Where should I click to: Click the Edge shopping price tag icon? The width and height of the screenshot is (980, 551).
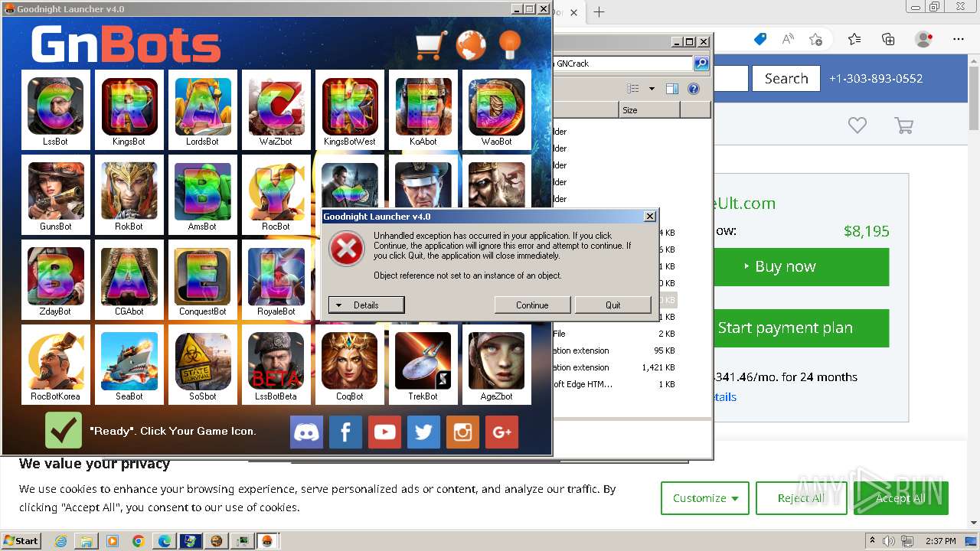[x=760, y=39]
